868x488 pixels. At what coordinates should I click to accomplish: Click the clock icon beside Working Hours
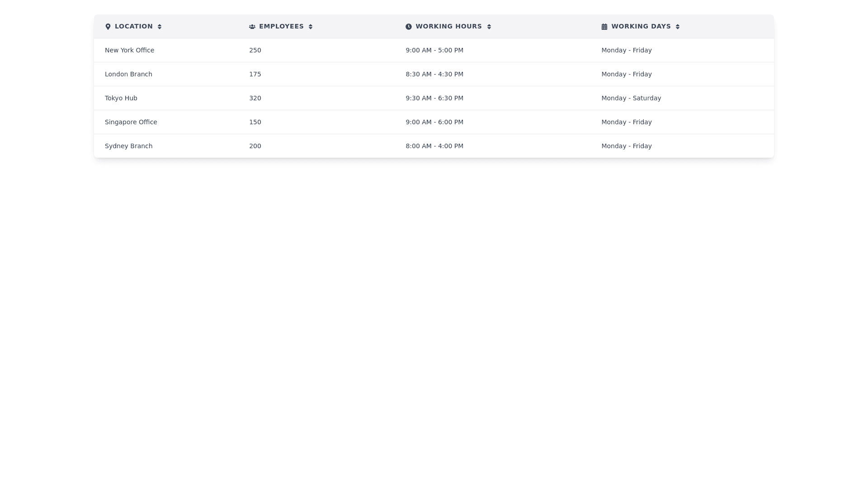(x=409, y=27)
